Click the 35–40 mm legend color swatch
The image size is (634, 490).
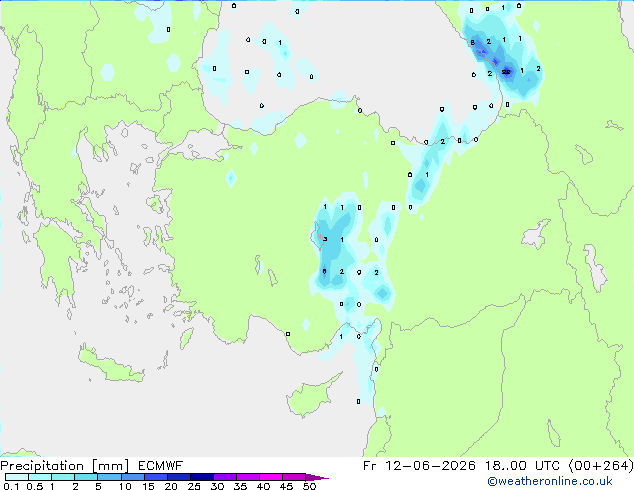[247, 477]
